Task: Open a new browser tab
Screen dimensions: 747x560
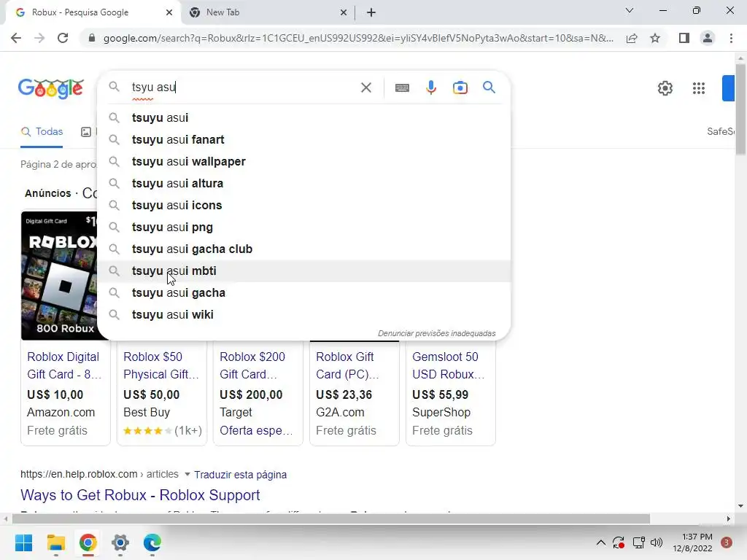Action: tap(371, 12)
